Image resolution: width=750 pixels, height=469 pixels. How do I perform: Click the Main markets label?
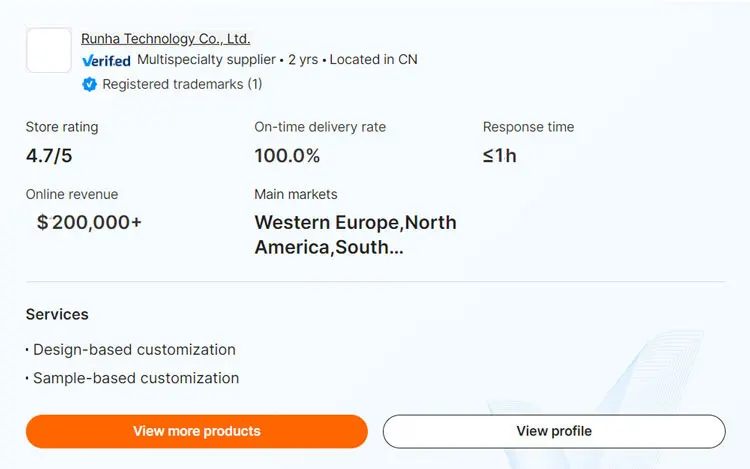296,194
